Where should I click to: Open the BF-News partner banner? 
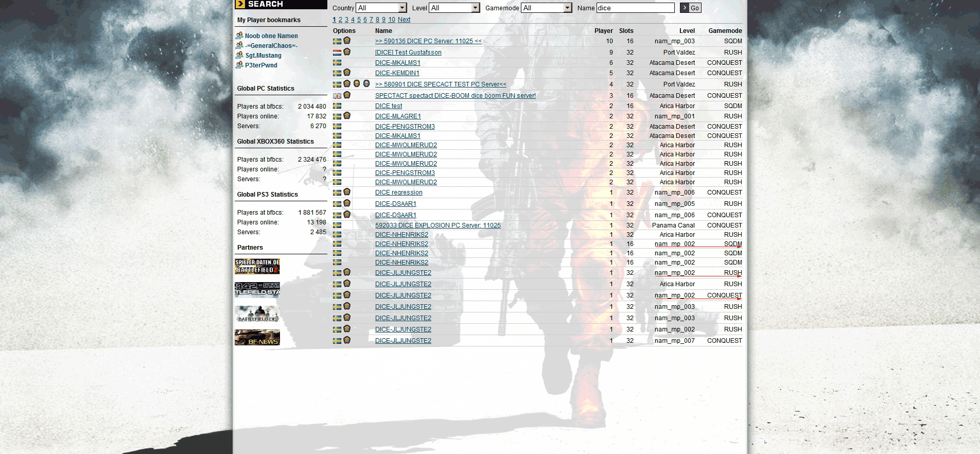257,338
